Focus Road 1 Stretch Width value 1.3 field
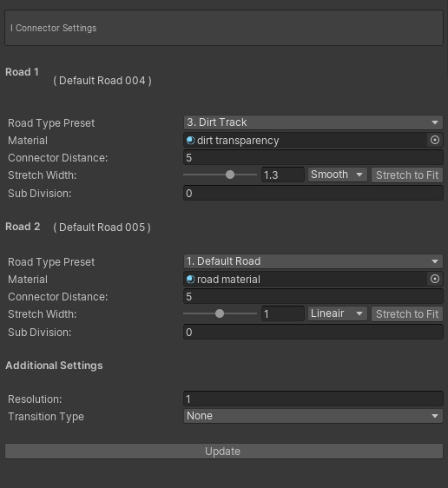Viewport: 448px width, 488px height. click(x=282, y=175)
